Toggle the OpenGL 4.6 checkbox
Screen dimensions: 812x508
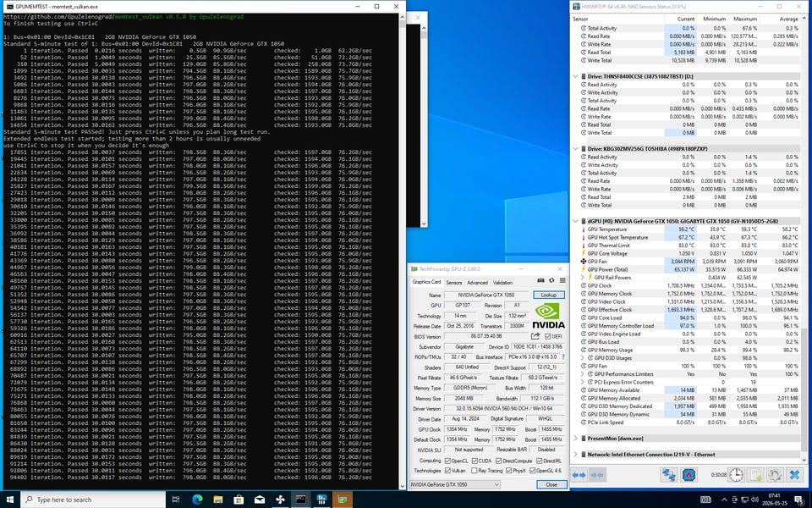[x=532, y=471]
